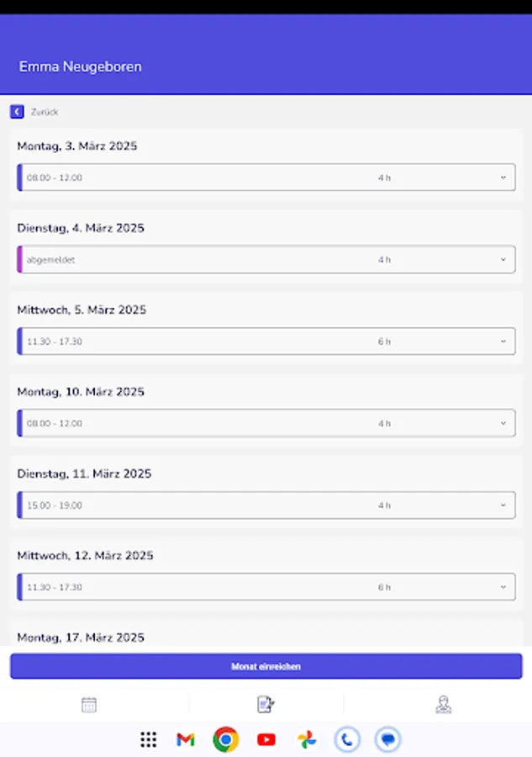Switch to the entries tab in bottom bar
Viewport: 532px width, 757px height.
(x=266, y=703)
